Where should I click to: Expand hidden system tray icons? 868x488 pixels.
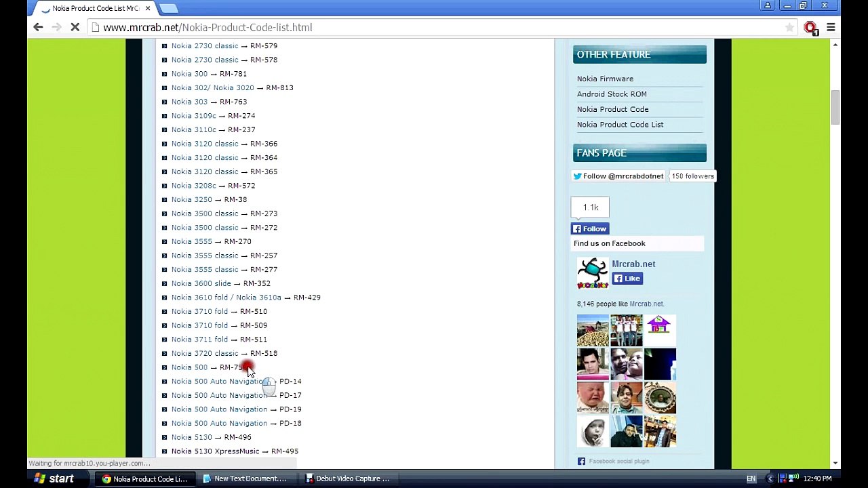click(770, 479)
